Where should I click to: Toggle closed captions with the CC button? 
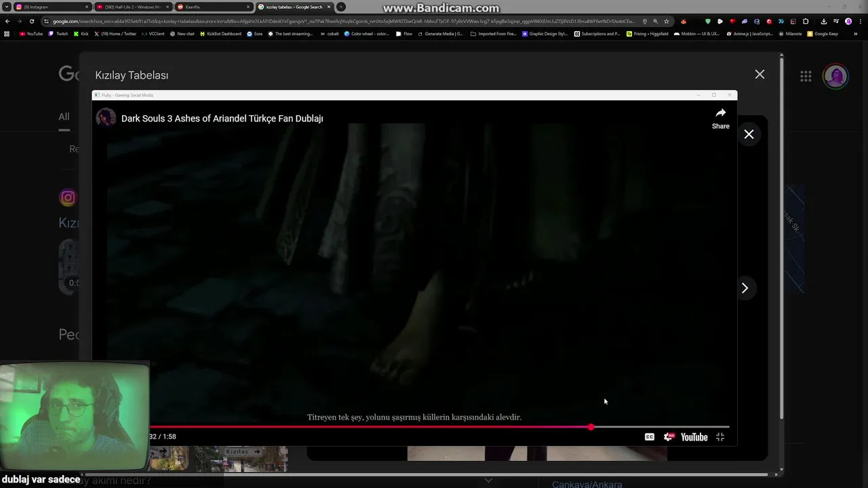649,437
